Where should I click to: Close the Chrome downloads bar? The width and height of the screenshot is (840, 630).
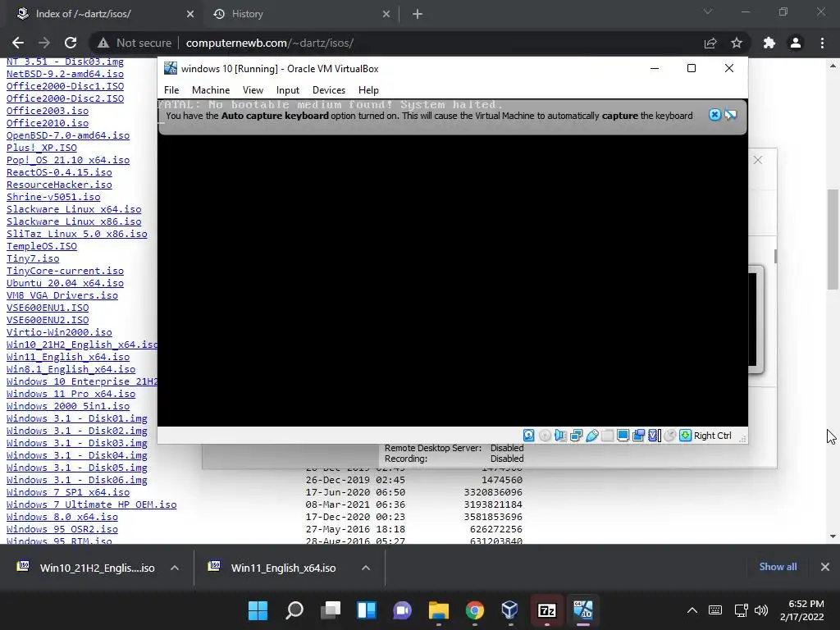pyautogui.click(x=825, y=567)
